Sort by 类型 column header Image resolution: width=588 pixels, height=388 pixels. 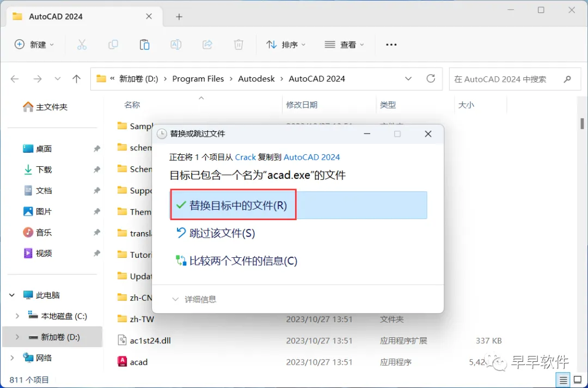pos(388,105)
